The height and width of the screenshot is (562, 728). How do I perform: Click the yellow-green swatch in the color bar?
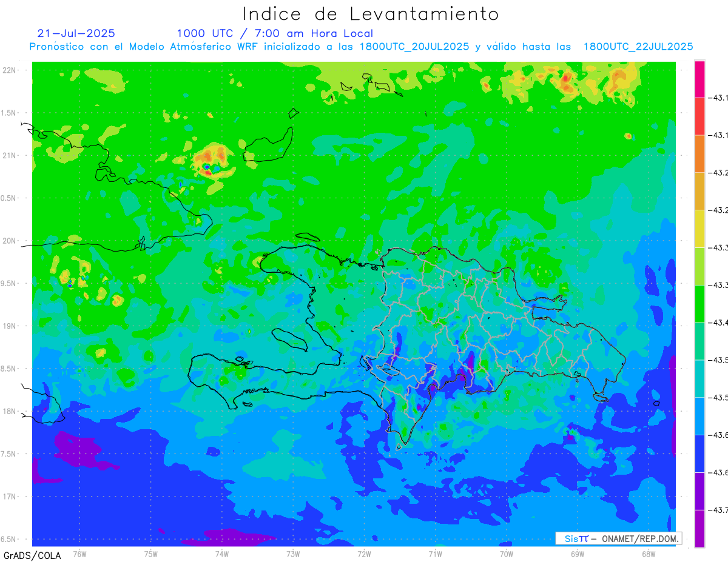699,266
